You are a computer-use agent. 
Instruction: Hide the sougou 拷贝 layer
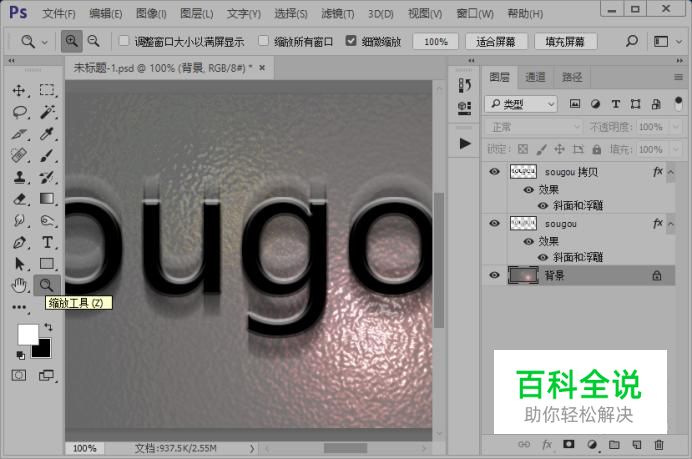pos(494,172)
